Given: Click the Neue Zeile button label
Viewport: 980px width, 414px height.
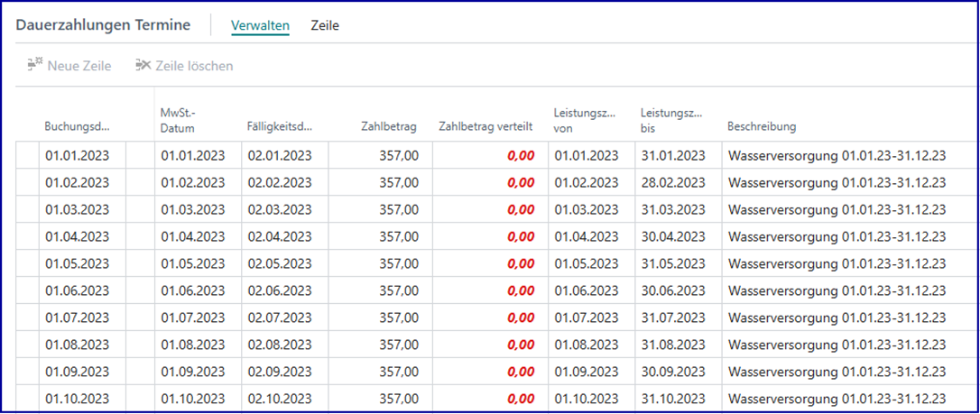Looking at the screenshot, I should [79, 66].
